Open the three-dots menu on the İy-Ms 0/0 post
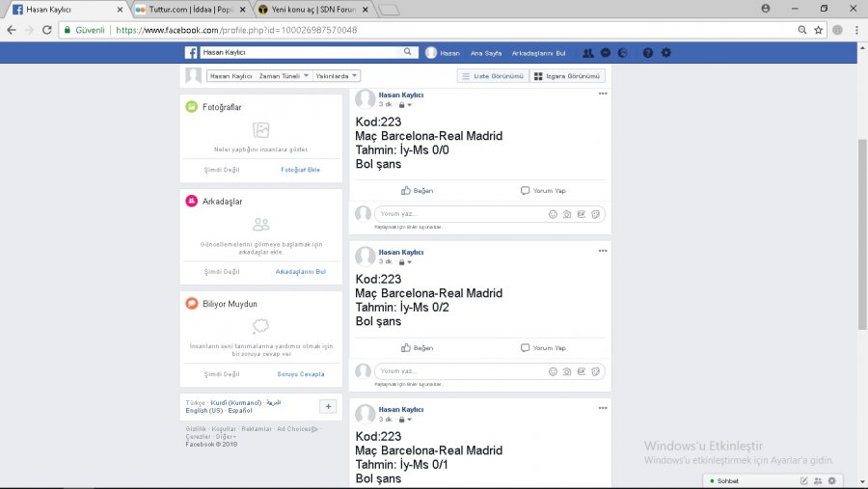 point(603,94)
